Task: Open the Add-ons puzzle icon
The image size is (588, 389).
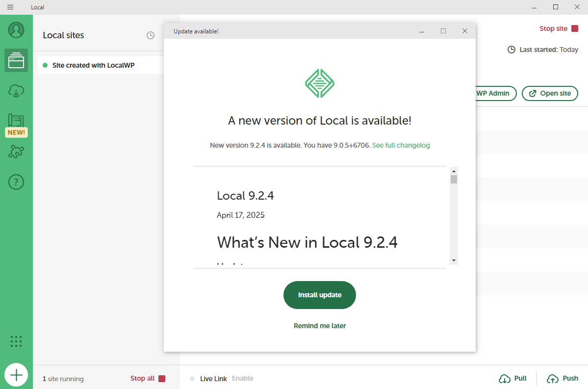Action: coord(16,152)
